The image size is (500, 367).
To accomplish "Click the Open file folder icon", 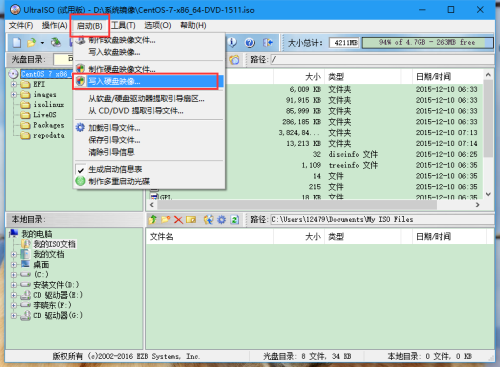I will click(x=31, y=43).
